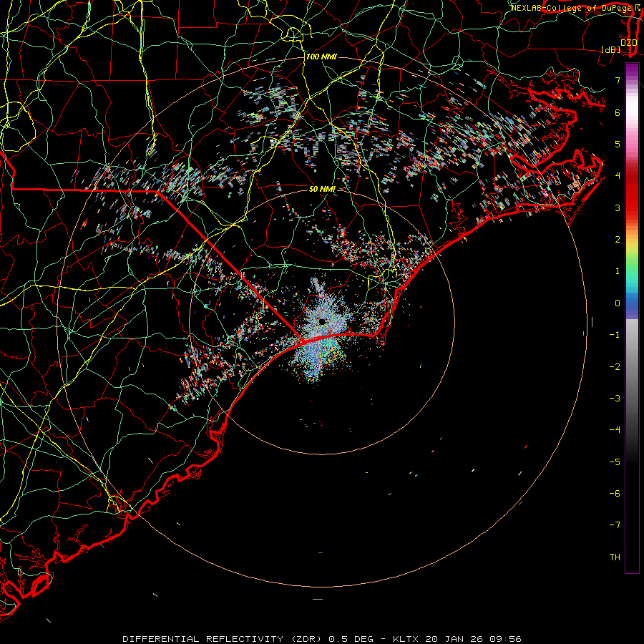Click the -2 dB tick label

click(615, 366)
